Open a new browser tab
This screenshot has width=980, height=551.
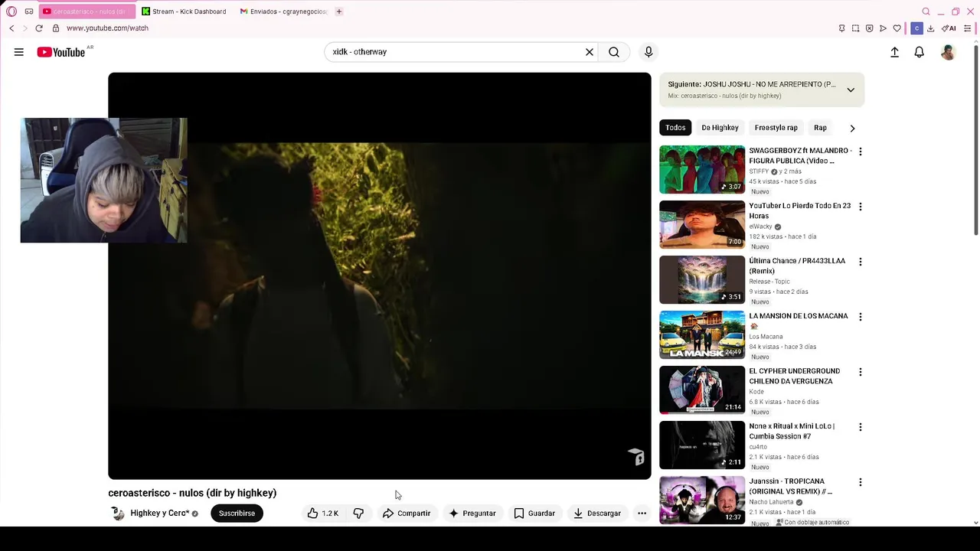[x=339, y=11]
